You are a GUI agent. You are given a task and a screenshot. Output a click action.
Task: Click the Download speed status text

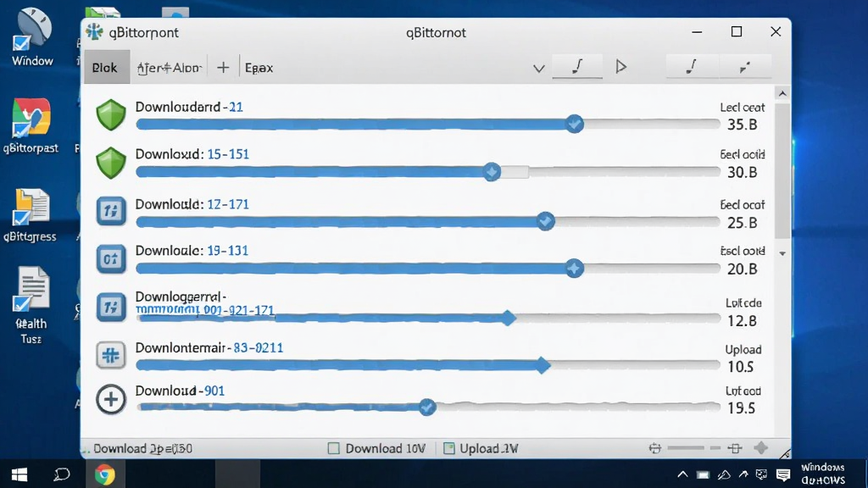point(142,449)
